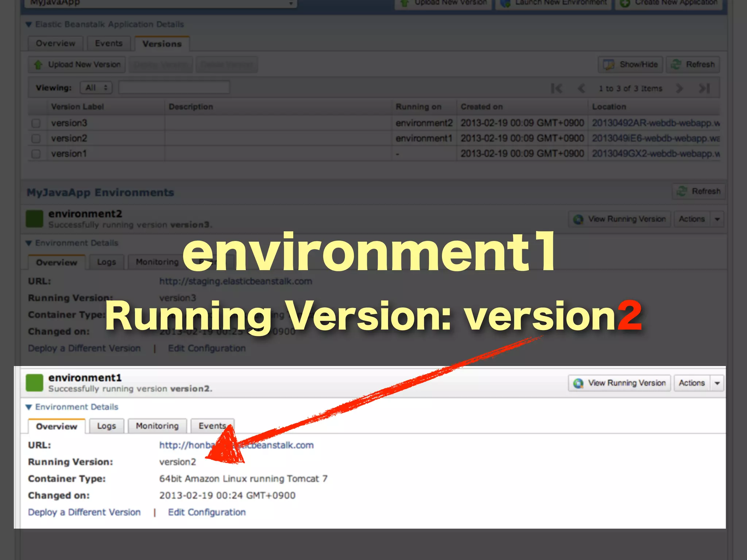This screenshot has width=747, height=560.
Task: Click environment1 Actions button
Action: [x=692, y=383]
